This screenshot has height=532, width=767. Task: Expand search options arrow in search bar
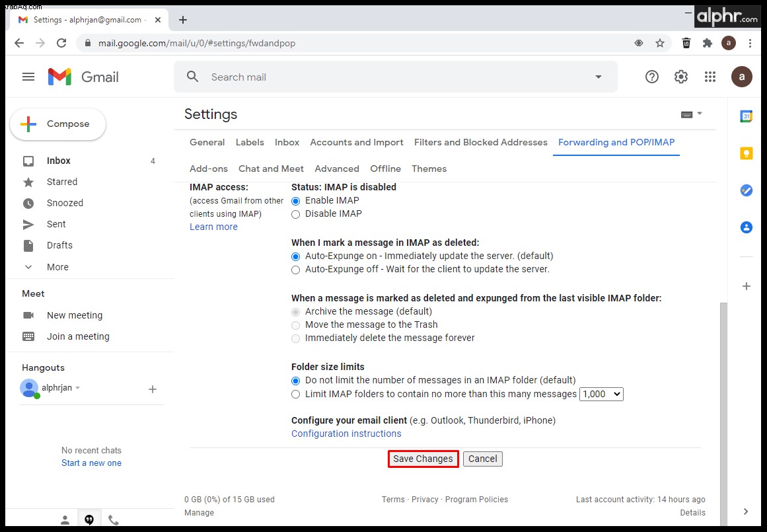coord(598,77)
